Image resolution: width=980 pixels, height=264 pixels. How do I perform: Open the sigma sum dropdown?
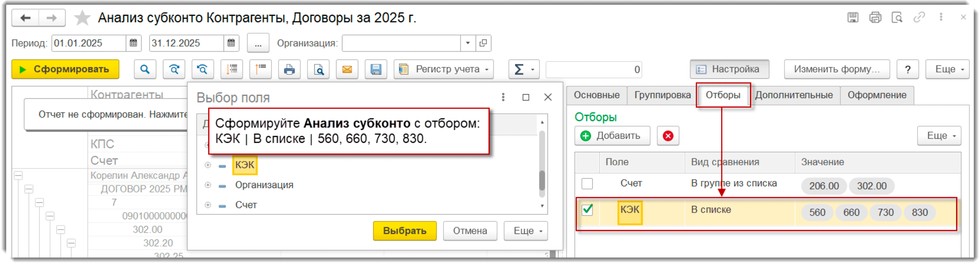[524, 69]
